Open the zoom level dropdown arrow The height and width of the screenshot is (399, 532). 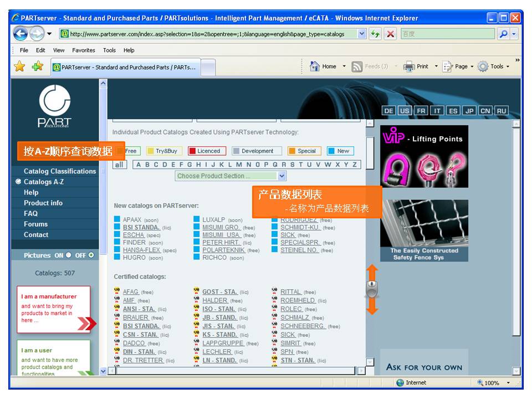[x=508, y=383]
